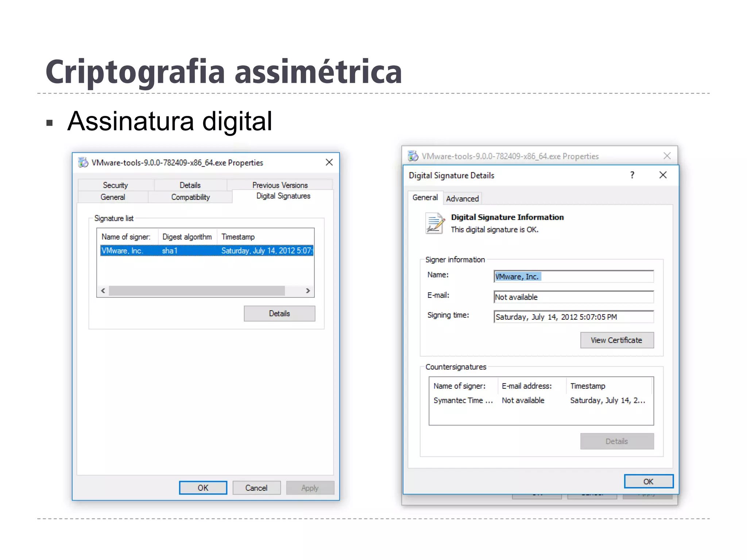Close the left Properties window

329,162
